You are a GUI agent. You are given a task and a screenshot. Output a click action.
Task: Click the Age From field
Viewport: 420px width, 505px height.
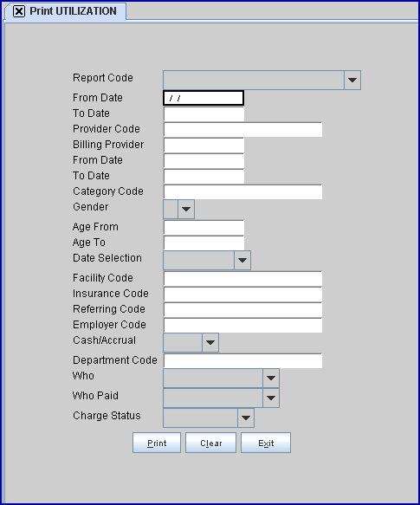[x=204, y=227]
